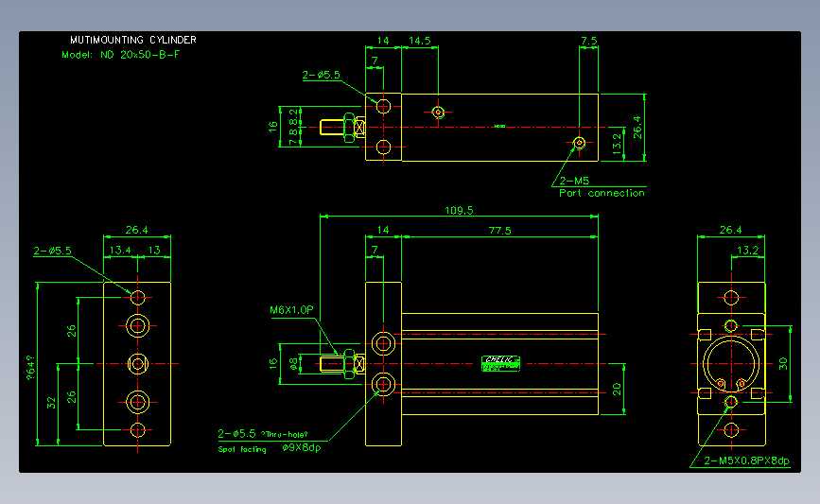
Task: Select the 'Spot facing' note text
Action: (242, 449)
